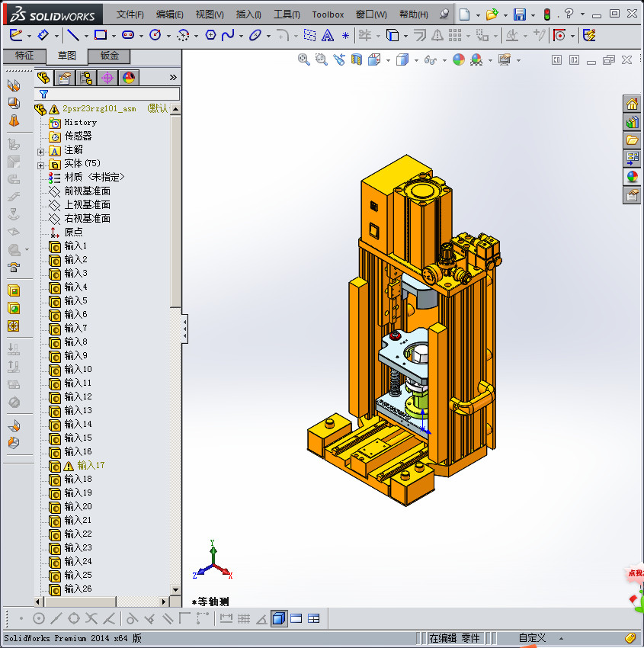Expand the 注解 annotations folder

pyautogui.click(x=40, y=152)
